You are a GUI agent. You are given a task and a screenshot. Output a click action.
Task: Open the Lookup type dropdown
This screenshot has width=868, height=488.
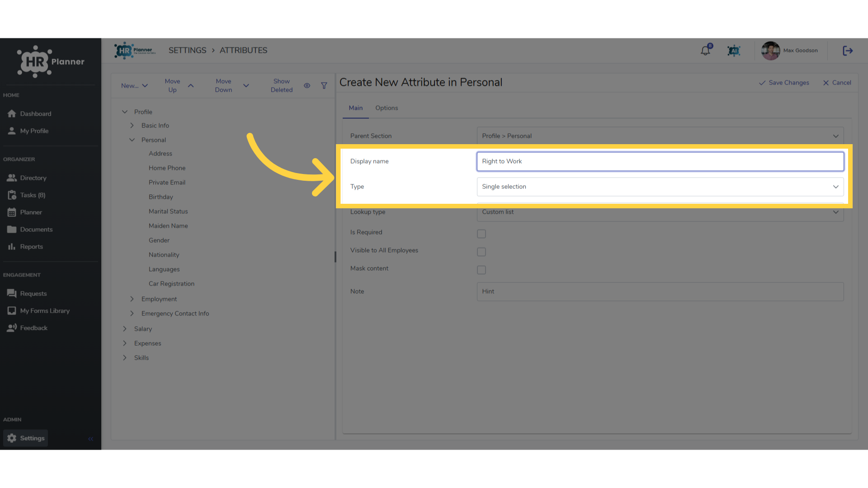tap(660, 212)
